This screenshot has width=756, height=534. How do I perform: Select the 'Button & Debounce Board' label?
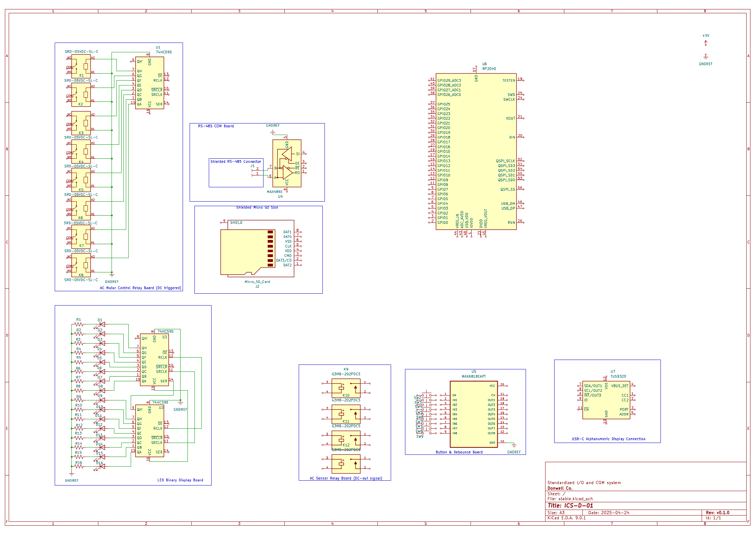coord(459,452)
